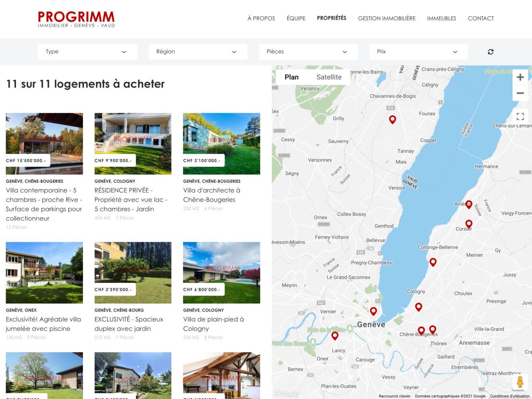Switch map to Satellite view
The width and height of the screenshot is (532, 399).
coord(329,77)
